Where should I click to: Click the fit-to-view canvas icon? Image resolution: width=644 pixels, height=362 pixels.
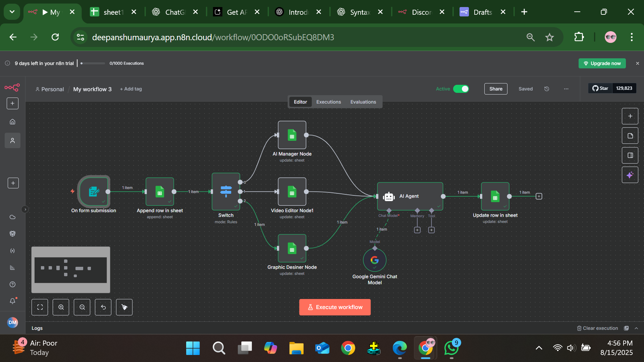[40, 307]
